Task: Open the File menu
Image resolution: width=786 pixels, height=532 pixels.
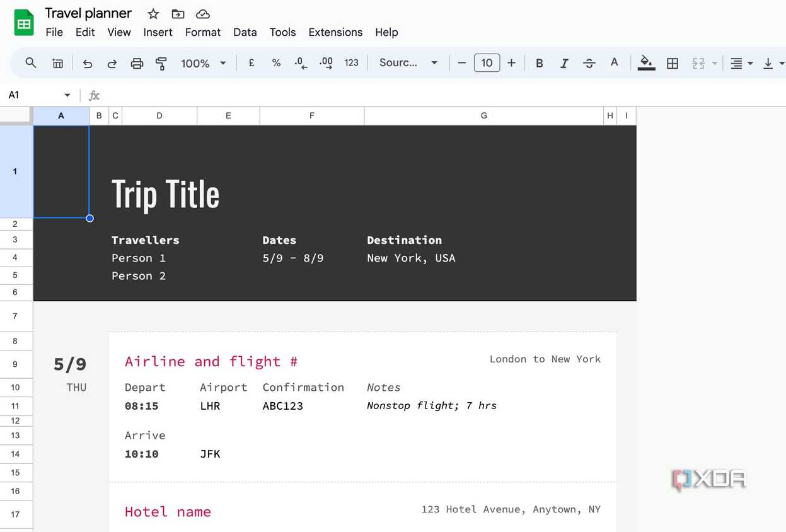Action: 54,32
